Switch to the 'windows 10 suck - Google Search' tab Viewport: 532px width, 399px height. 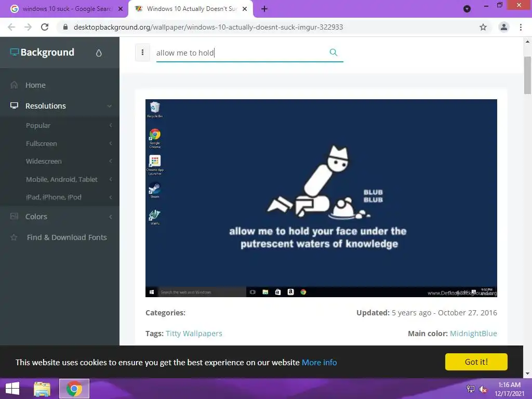point(64,9)
